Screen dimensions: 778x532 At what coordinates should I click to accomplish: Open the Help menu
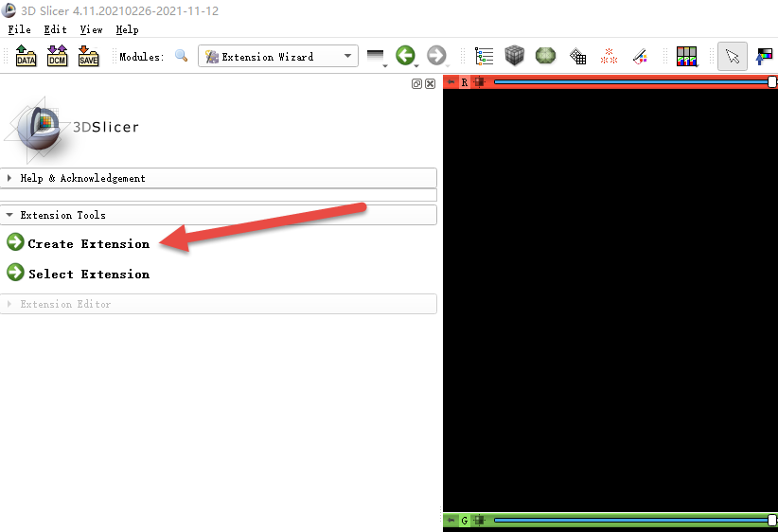[x=127, y=29]
